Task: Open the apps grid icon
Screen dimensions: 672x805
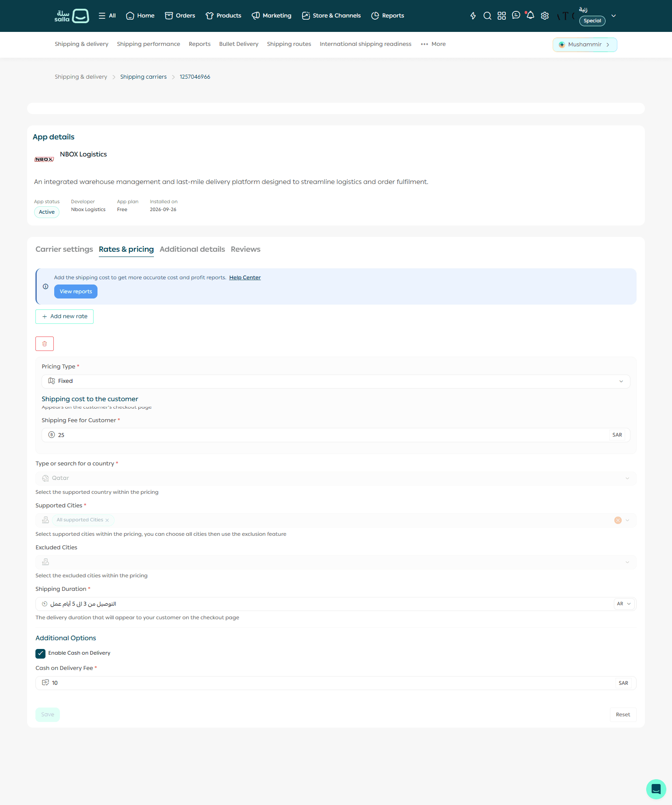Action: point(501,16)
